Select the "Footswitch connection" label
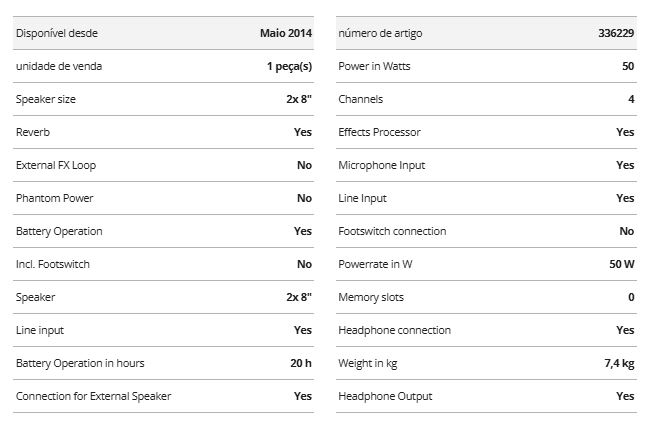This screenshot has height=422, width=650. point(393,231)
